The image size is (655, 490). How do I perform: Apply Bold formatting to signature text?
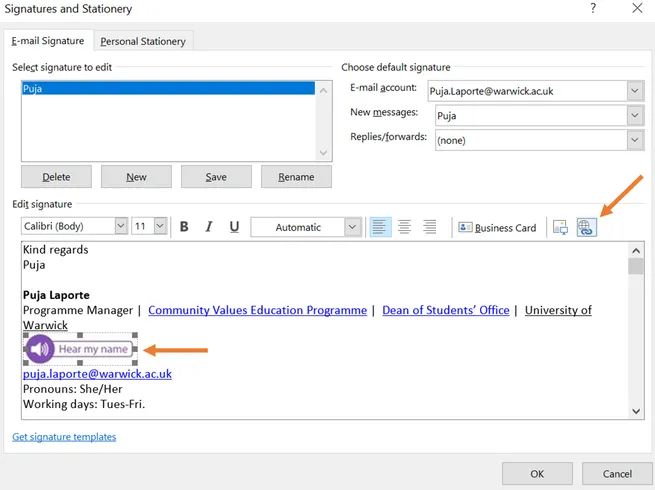(x=184, y=227)
